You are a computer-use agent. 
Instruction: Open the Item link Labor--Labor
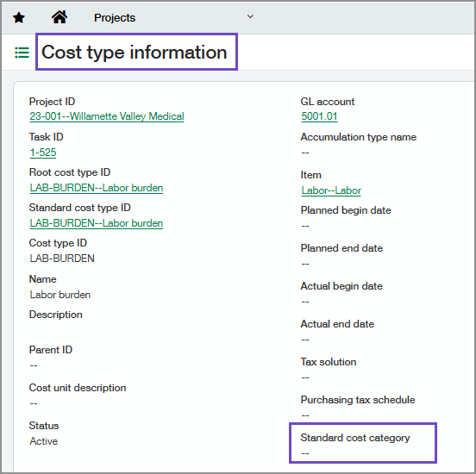tap(331, 190)
